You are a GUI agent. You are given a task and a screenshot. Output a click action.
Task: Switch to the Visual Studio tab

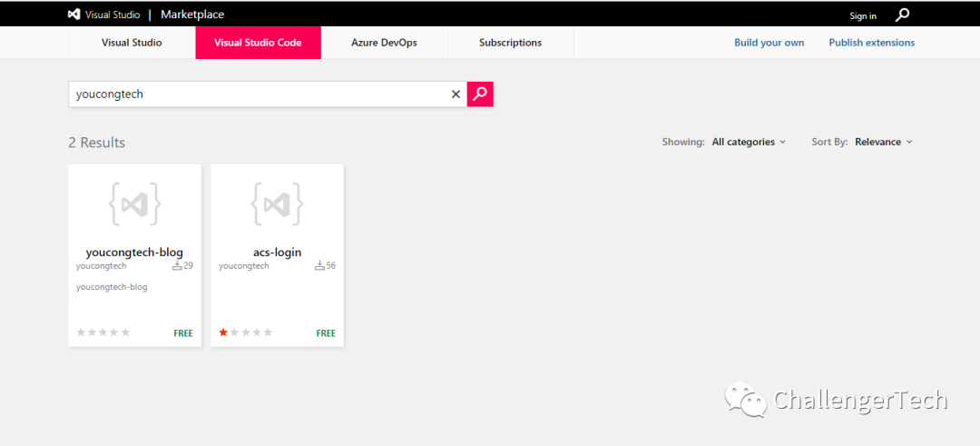click(x=132, y=44)
